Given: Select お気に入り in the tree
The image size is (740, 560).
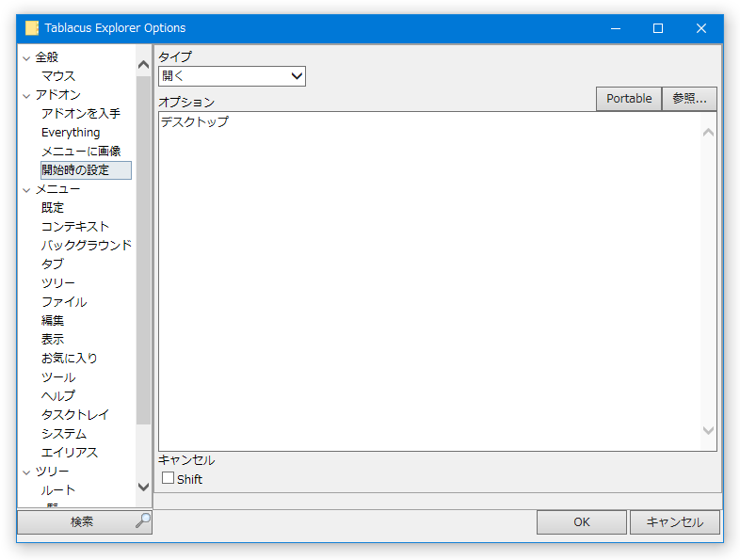Looking at the screenshot, I should coord(70,359).
